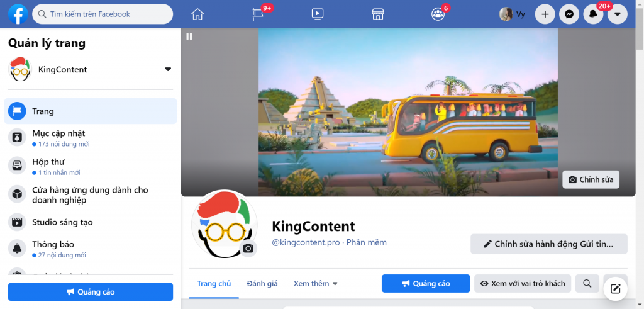The height and width of the screenshot is (309, 644).
Task: Click the Chỉnh sửa cover photo button
Action: click(x=591, y=179)
